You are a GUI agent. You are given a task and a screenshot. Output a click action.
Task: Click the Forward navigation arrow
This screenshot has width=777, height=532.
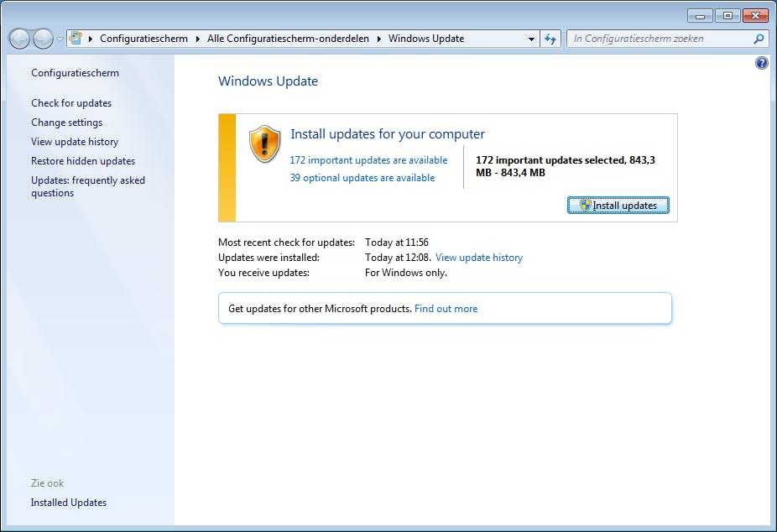click(42, 38)
